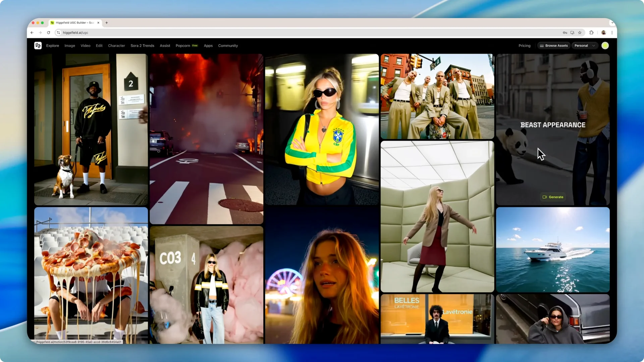Click Generate on the Beast Appearance card
This screenshot has height=362, width=644.
tap(553, 197)
